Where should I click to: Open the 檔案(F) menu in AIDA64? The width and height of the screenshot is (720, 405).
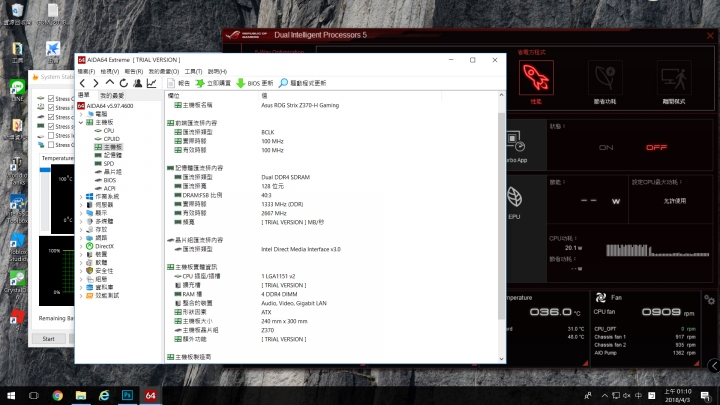coord(86,72)
